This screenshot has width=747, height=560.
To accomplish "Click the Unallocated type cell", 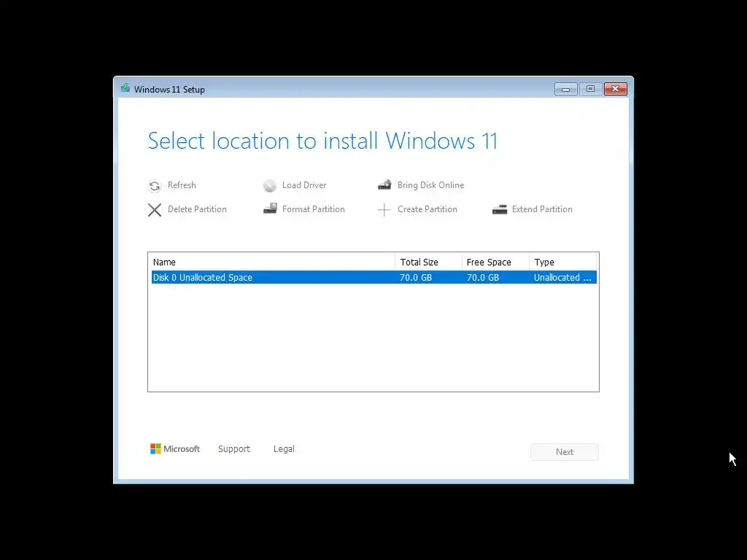I will click(562, 278).
